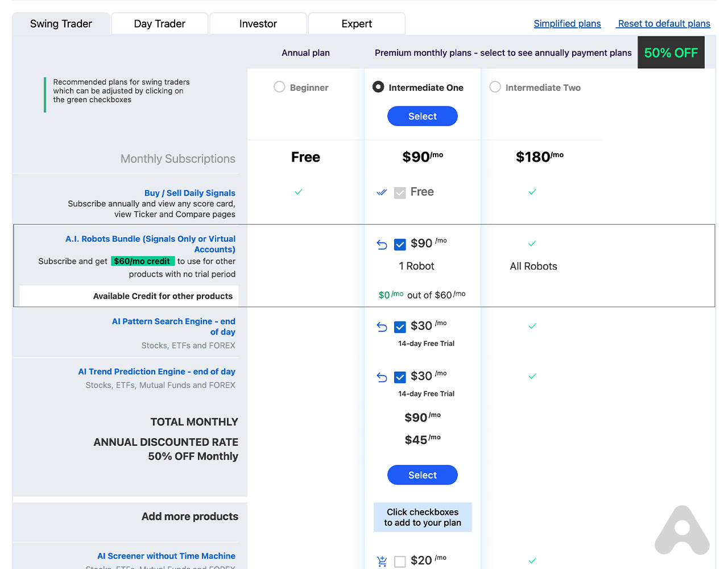
Task: Open the Expert tab
Action: [357, 24]
